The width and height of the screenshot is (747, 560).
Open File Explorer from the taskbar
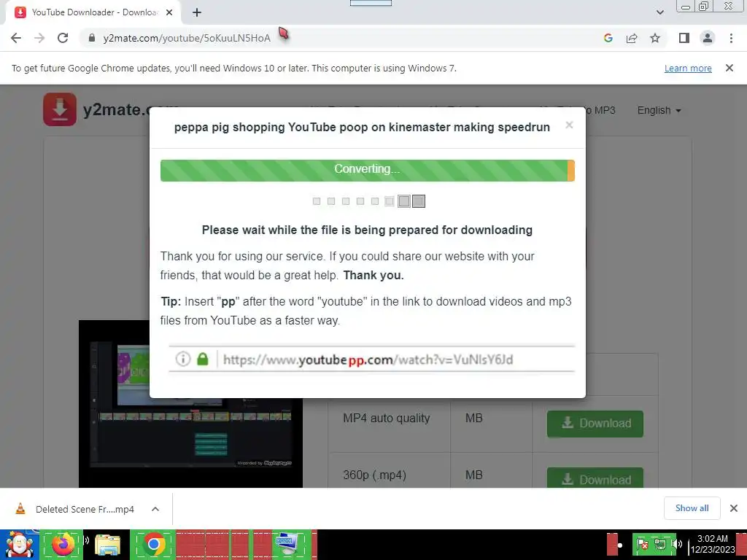pyautogui.click(x=107, y=545)
